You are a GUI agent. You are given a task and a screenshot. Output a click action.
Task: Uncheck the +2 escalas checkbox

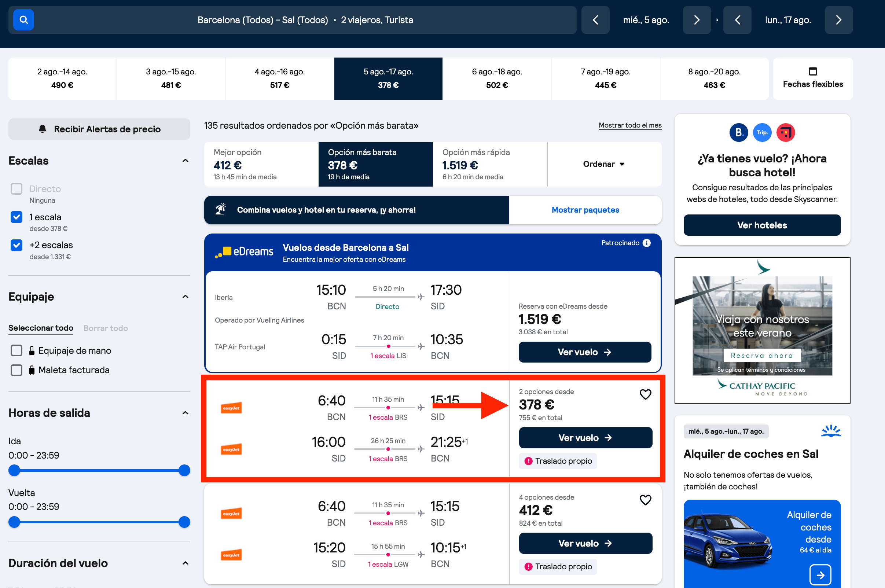pyautogui.click(x=16, y=245)
